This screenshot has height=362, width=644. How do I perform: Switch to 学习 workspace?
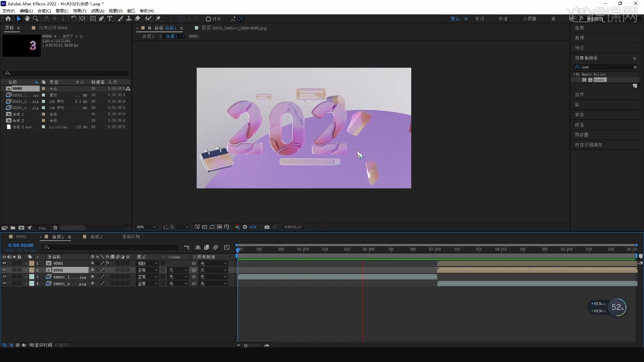click(479, 19)
